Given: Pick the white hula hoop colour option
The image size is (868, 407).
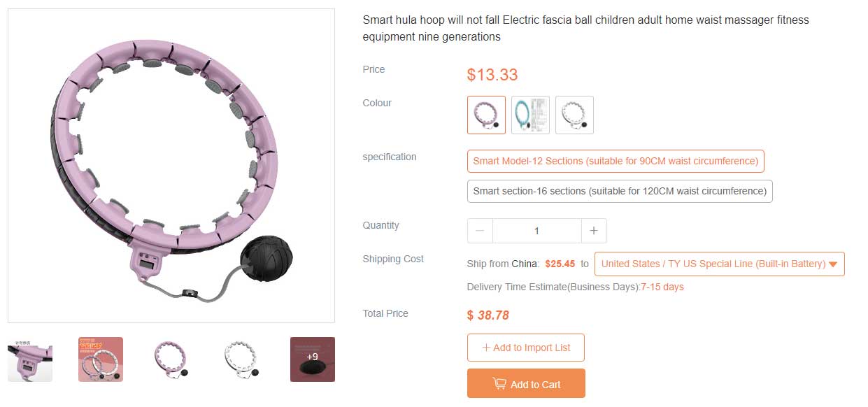Looking at the screenshot, I should click(574, 115).
